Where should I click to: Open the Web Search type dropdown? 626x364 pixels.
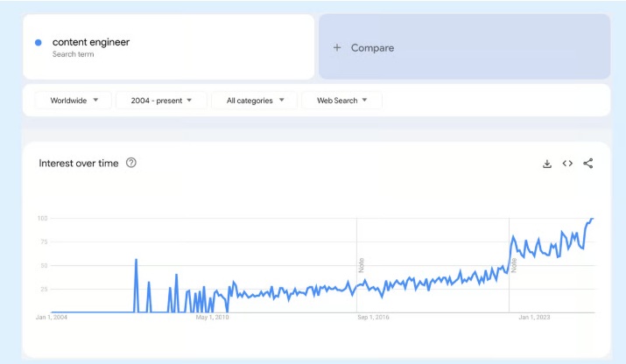pos(341,101)
